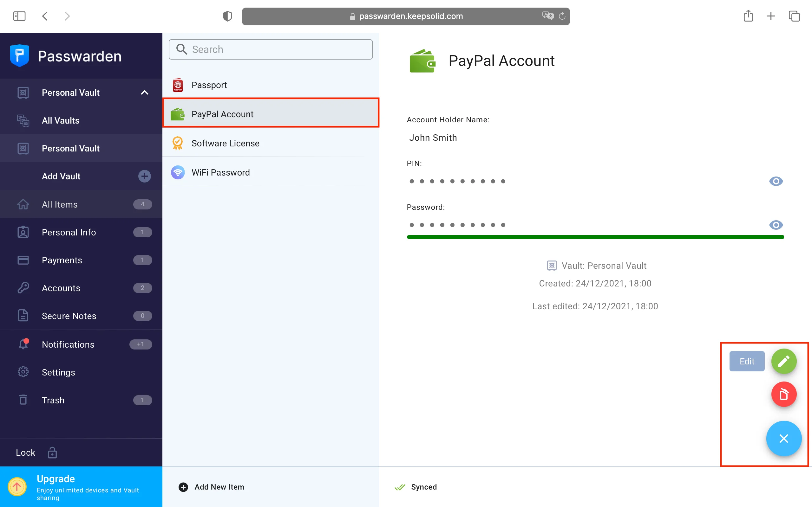Viewport: 812px width, 507px height.
Task: Open the Payments category
Action: [62, 260]
